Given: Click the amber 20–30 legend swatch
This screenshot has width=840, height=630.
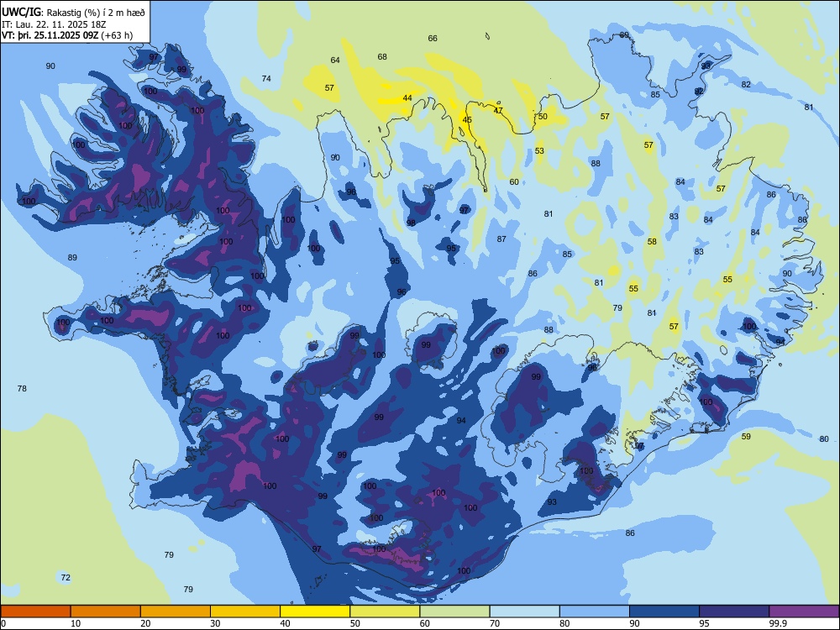Looking at the screenshot, I should tap(176, 612).
